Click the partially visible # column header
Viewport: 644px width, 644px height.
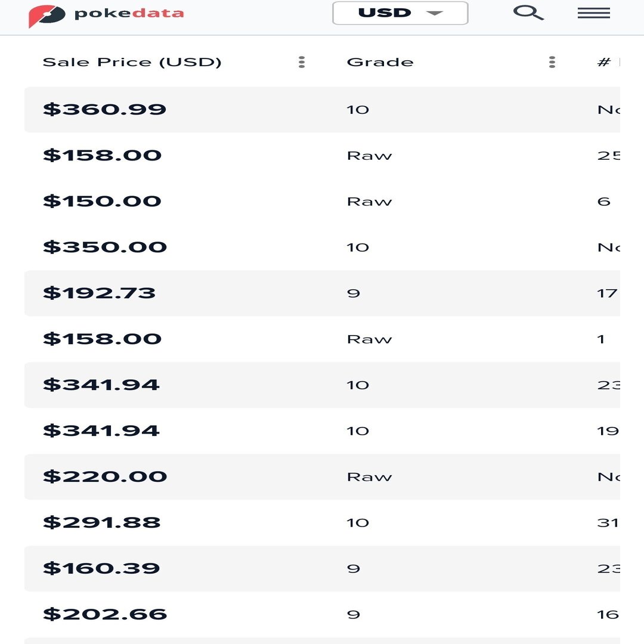(608, 62)
